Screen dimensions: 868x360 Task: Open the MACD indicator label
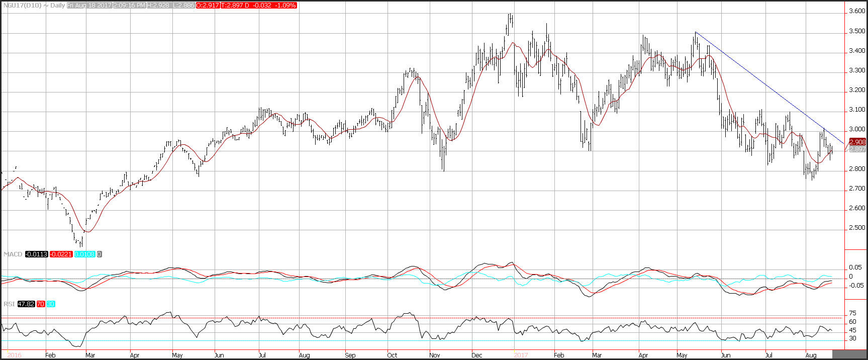point(13,254)
